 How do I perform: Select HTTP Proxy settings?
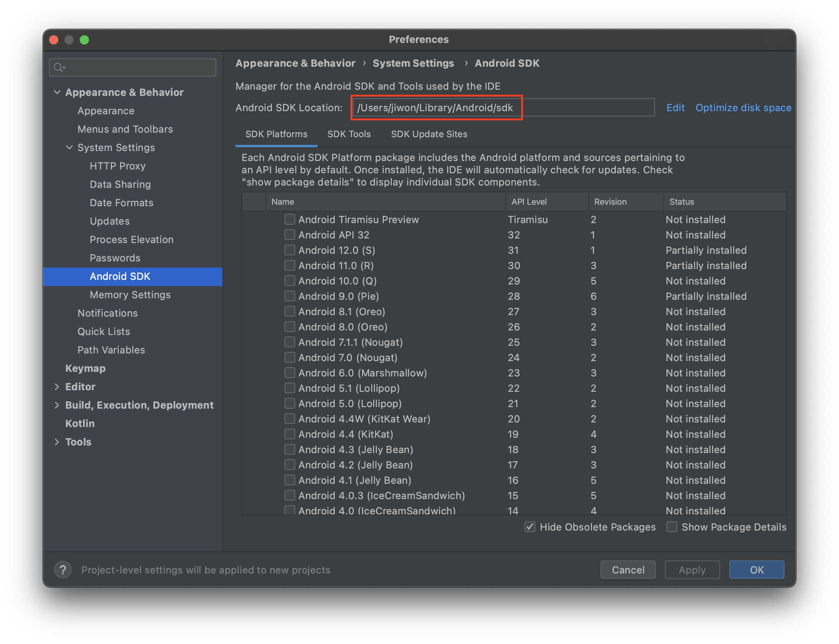tap(117, 166)
